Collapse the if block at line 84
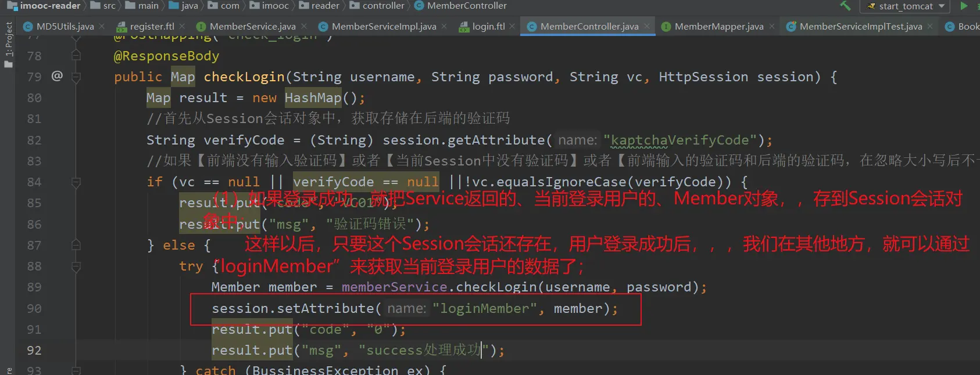980x375 pixels. 76,182
